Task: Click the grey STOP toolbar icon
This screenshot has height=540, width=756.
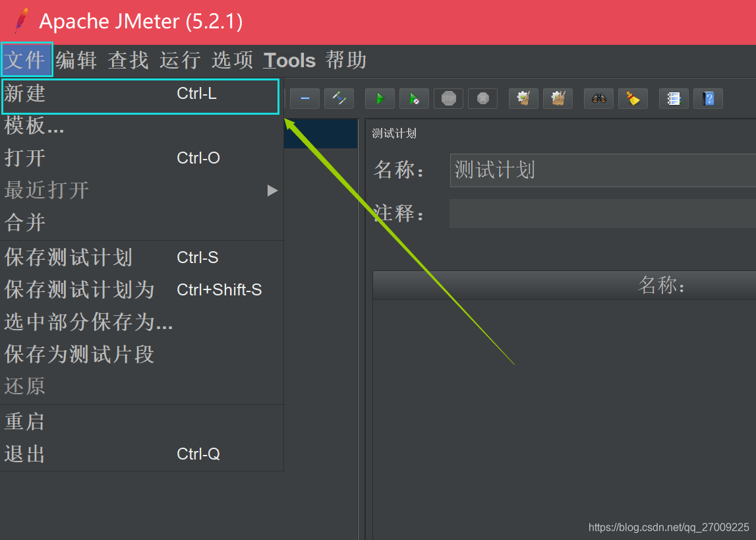Action: point(448,98)
